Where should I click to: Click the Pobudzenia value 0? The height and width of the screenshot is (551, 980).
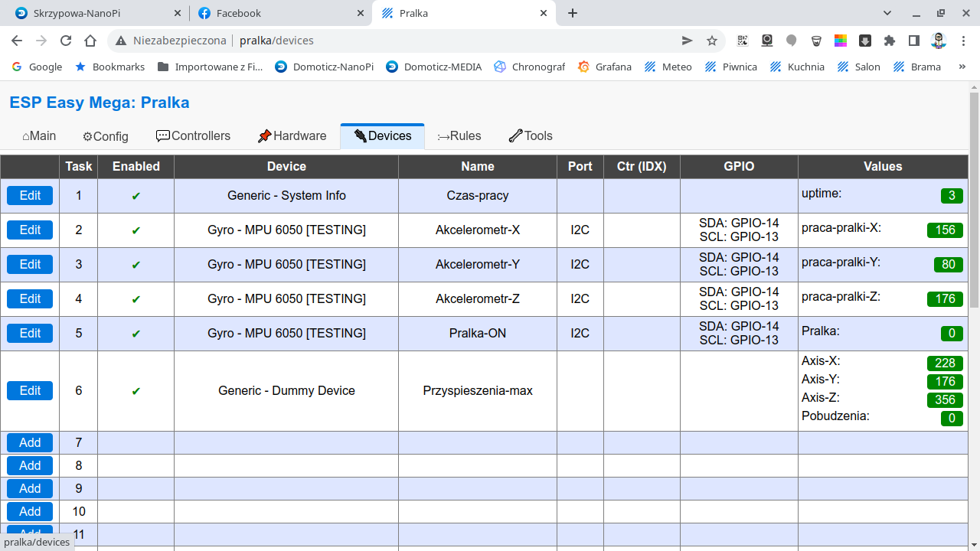952,419
